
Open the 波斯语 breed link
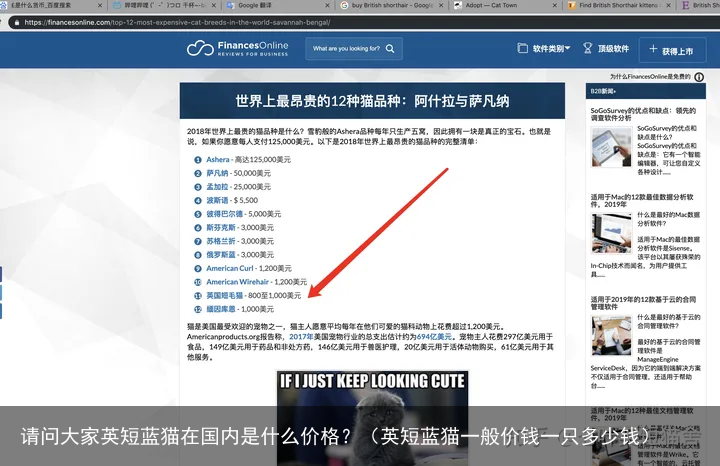click(217, 200)
